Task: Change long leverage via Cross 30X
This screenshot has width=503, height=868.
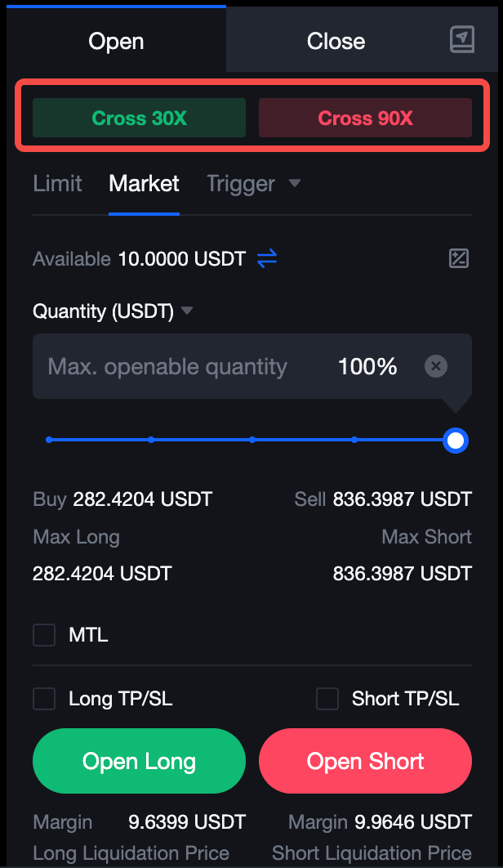Action: click(139, 118)
